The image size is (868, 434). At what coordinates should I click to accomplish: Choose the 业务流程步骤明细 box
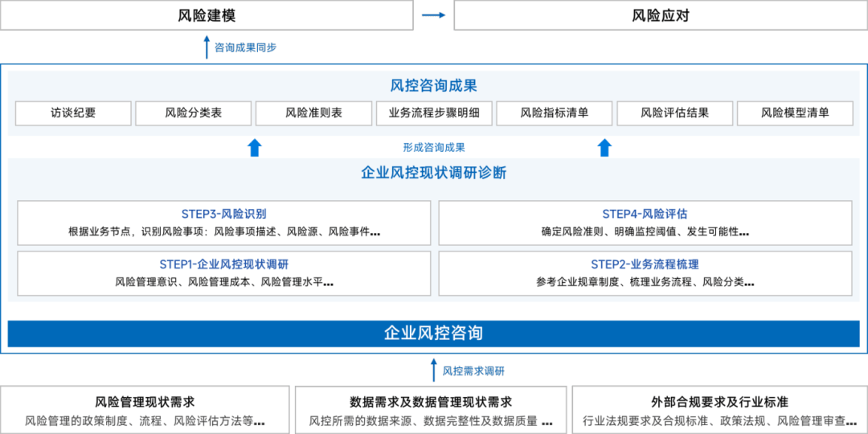tap(434, 113)
